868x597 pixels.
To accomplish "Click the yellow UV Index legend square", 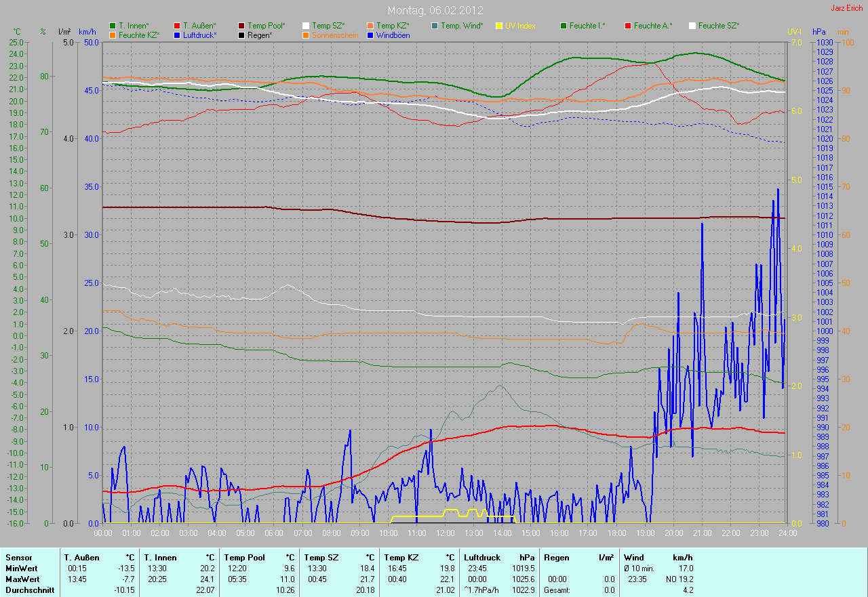I will 499,26.
